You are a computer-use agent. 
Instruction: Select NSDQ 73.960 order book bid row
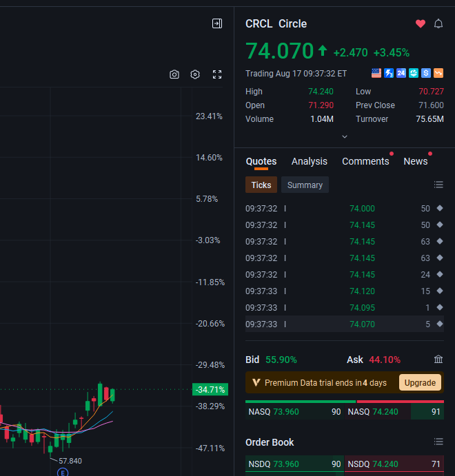tap(294, 464)
